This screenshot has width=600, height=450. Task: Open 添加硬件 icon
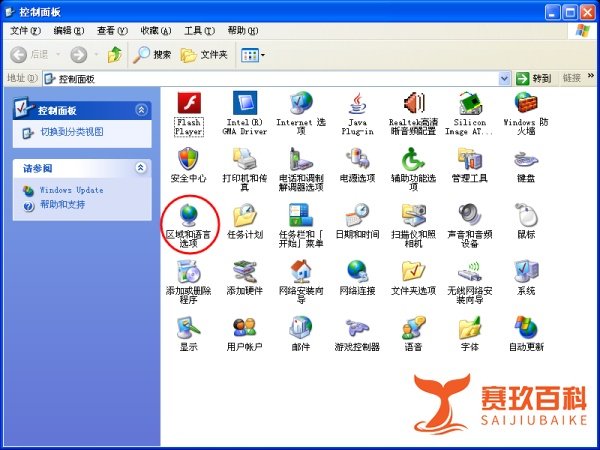click(245, 278)
